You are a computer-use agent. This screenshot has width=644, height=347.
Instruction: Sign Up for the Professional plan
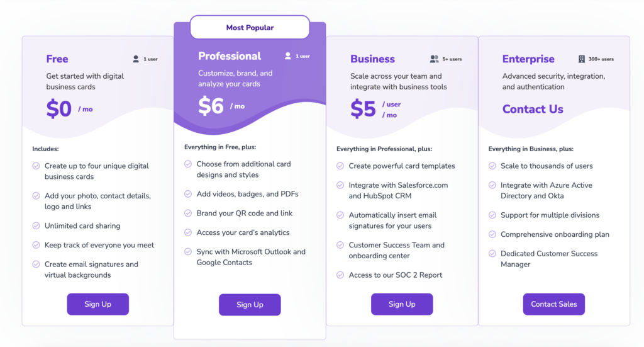pos(250,305)
